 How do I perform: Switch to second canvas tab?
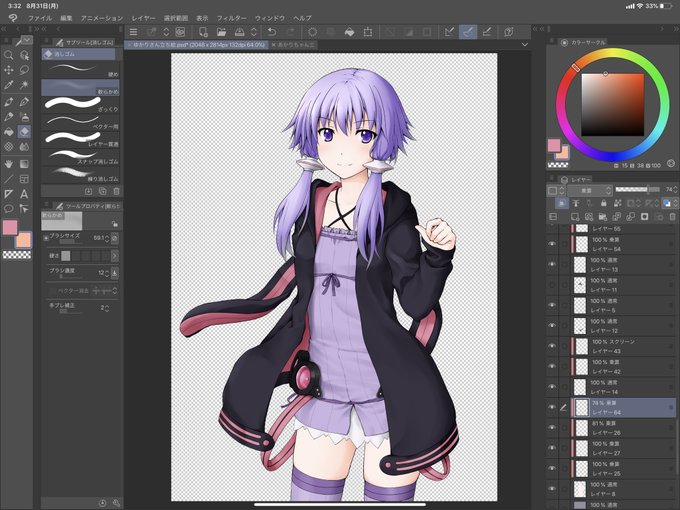pyautogui.click(x=294, y=45)
